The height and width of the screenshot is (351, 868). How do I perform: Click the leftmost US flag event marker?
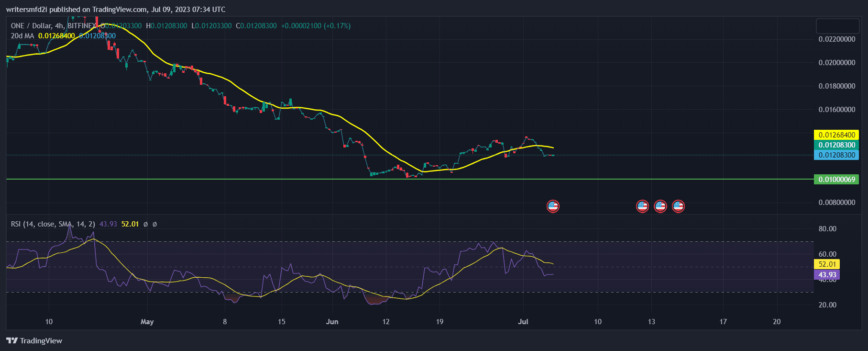click(553, 206)
